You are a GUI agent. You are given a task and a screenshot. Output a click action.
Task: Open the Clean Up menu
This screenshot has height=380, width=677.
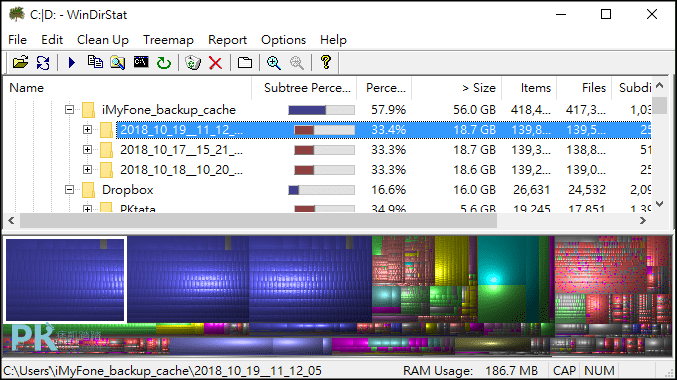tap(103, 40)
